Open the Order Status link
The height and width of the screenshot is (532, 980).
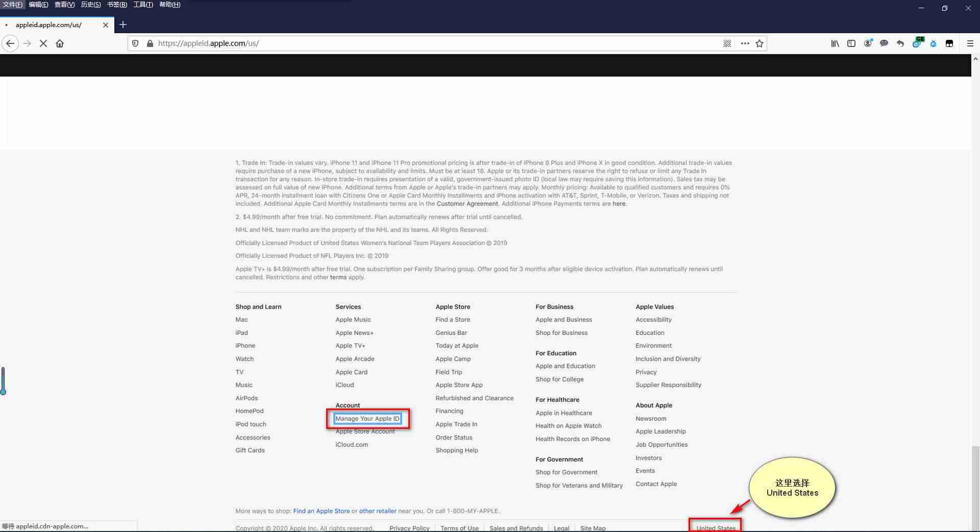click(454, 438)
